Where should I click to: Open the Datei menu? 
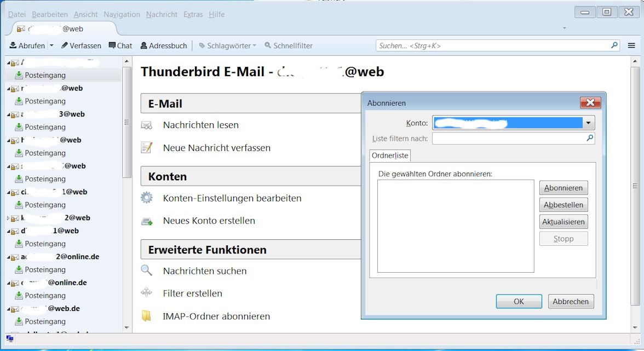pyautogui.click(x=17, y=14)
